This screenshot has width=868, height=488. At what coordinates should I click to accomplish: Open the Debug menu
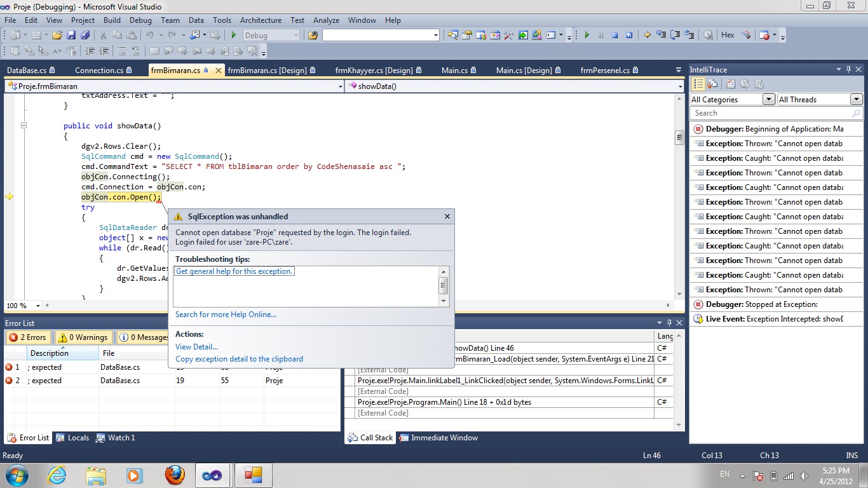click(140, 20)
